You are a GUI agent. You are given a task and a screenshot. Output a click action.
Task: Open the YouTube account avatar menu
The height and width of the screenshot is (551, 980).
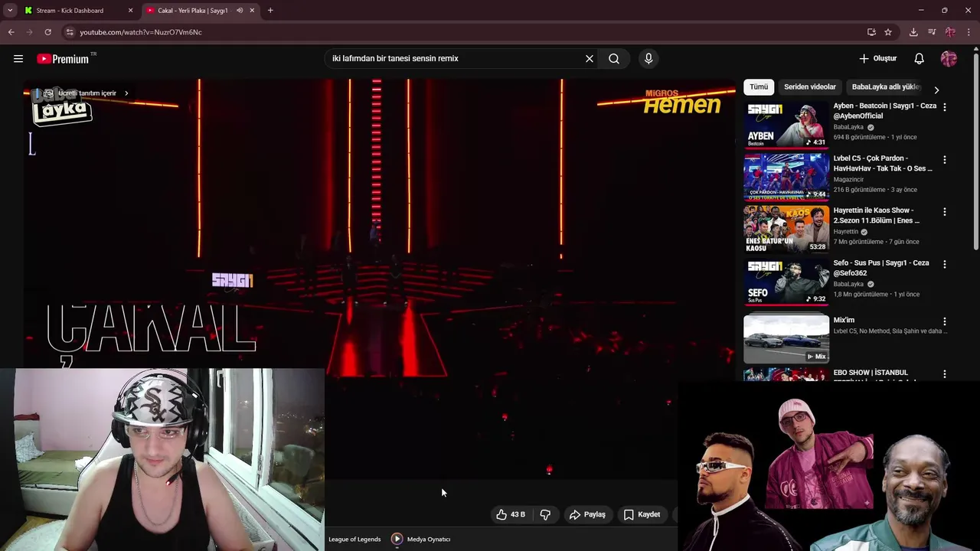949,59
